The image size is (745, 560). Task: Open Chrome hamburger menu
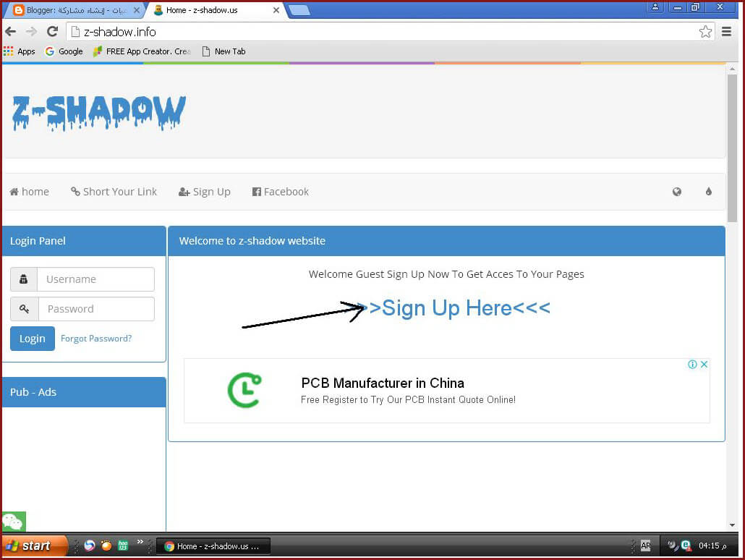pyautogui.click(x=726, y=32)
